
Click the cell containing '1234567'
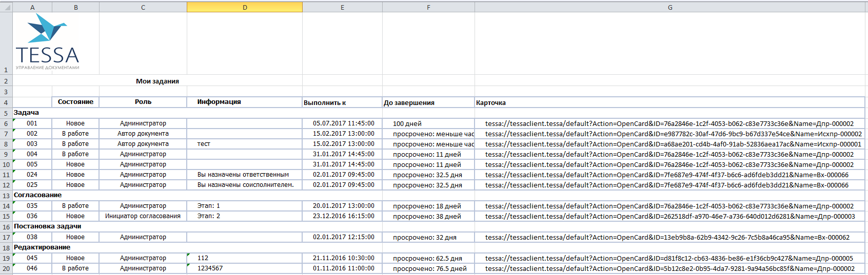[x=210, y=268]
